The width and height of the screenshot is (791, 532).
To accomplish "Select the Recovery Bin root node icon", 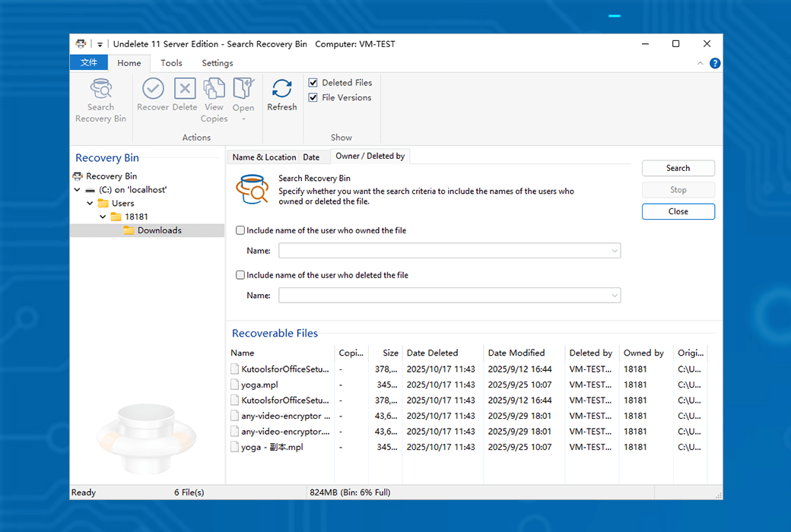I will pos(78,176).
